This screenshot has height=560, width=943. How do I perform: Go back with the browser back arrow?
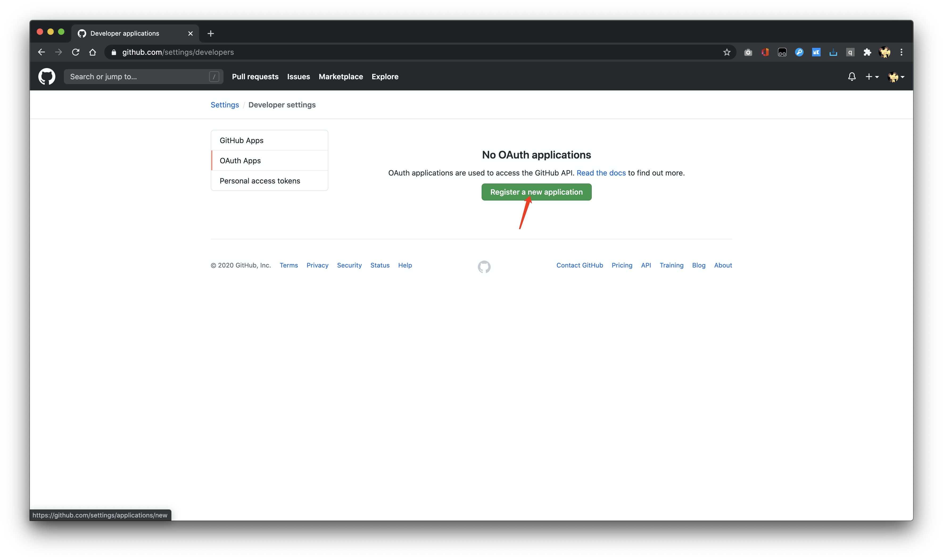tap(42, 52)
